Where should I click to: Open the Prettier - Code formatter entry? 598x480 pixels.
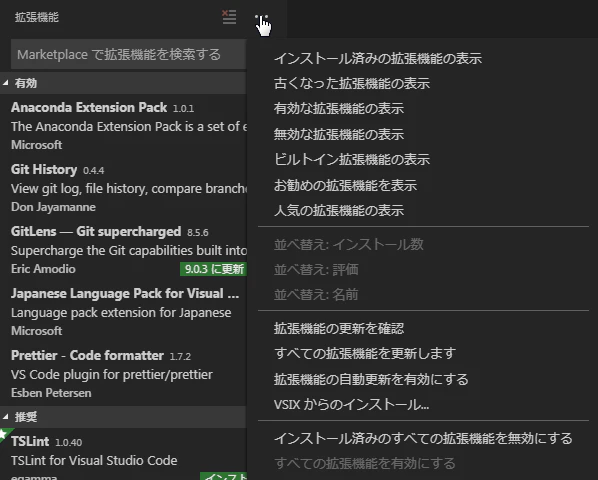click(x=123, y=374)
